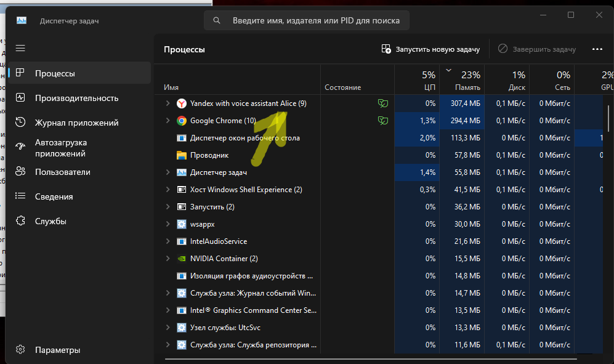This screenshot has height=364, width=614.
Task: Click Запустить новую задачу button
Action: [x=430, y=49]
